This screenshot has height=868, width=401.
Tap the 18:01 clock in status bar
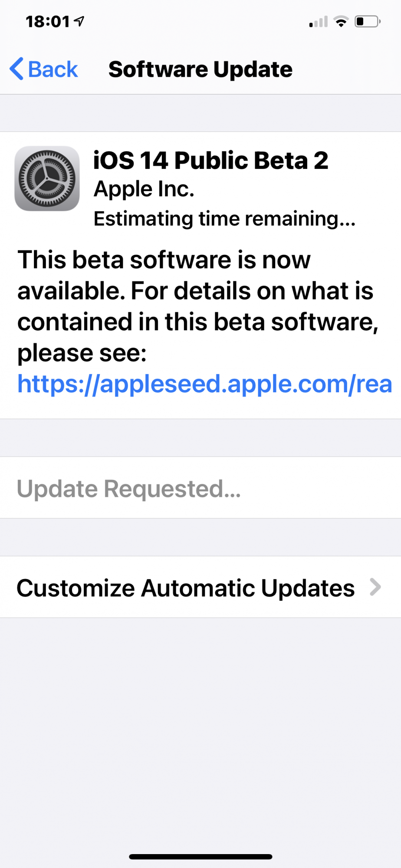click(x=48, y=21)
